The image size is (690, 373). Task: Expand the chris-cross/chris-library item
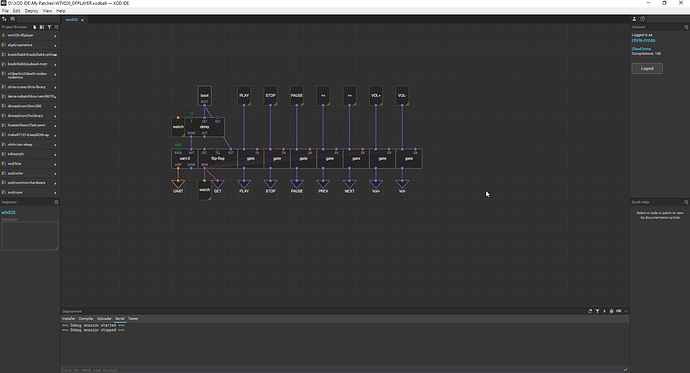click(30, 87)
